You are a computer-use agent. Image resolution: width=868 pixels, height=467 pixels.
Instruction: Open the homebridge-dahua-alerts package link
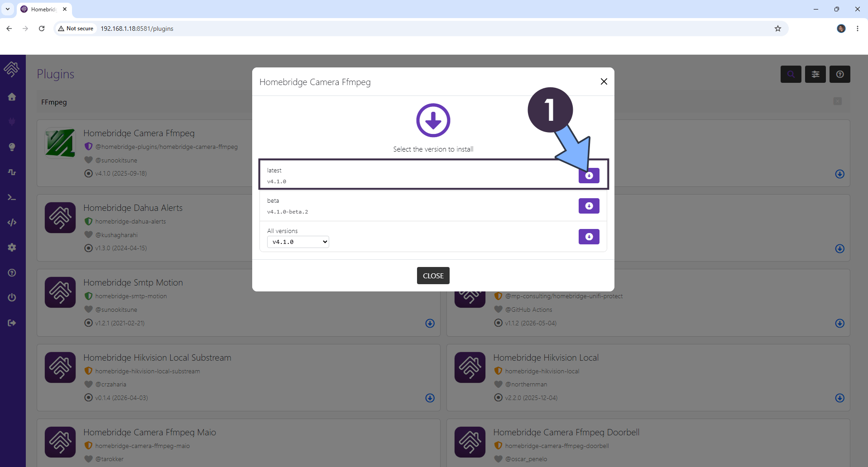click(130, 221)
